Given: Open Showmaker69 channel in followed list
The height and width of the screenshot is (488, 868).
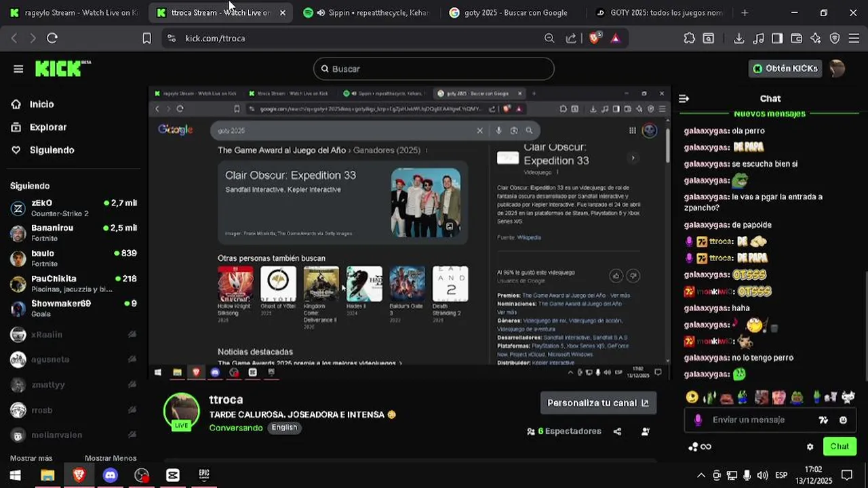Looking at the screenshot, I should pyautogui.click(x=73, y=308).
